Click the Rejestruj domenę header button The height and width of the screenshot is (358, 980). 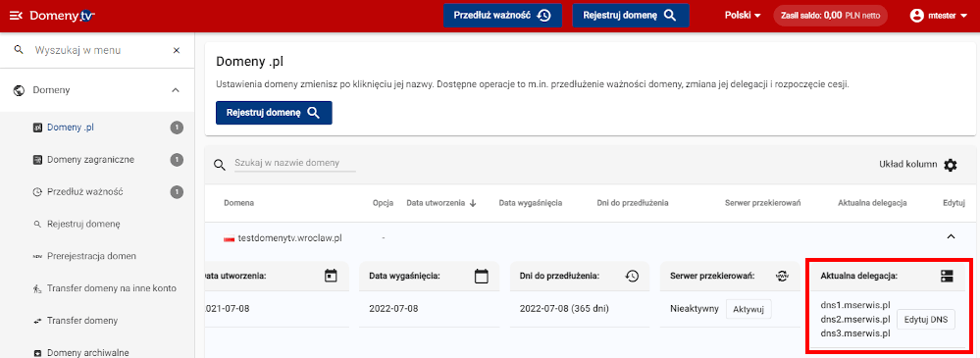point(631,16)
